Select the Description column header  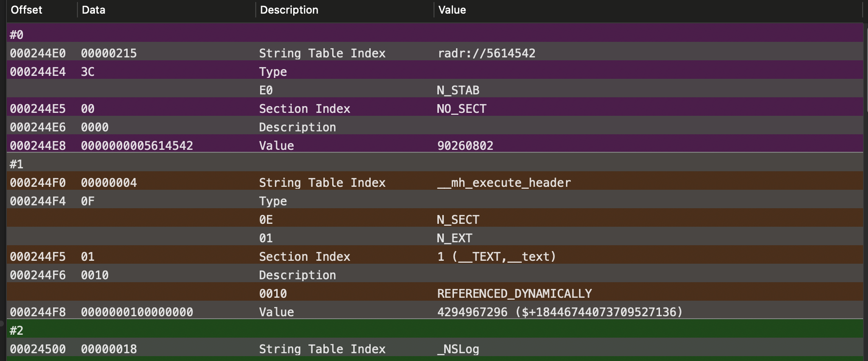[289, 10]
